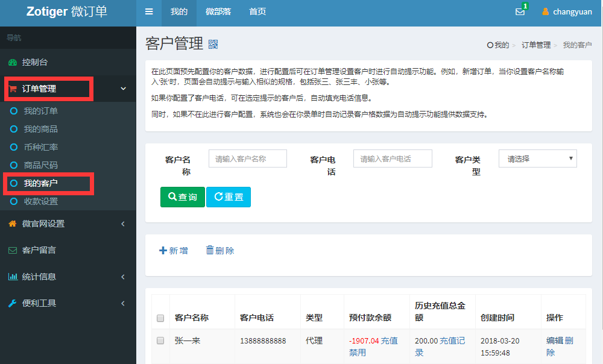This screenshot has height=364, width=603.
Task: Click the 张一来 customer name cell
Action: point(188,340)
